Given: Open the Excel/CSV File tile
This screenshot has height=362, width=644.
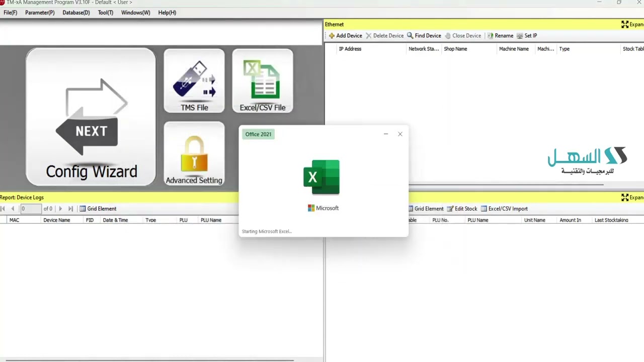Looking at the screenshot, I should click(263, 80).
